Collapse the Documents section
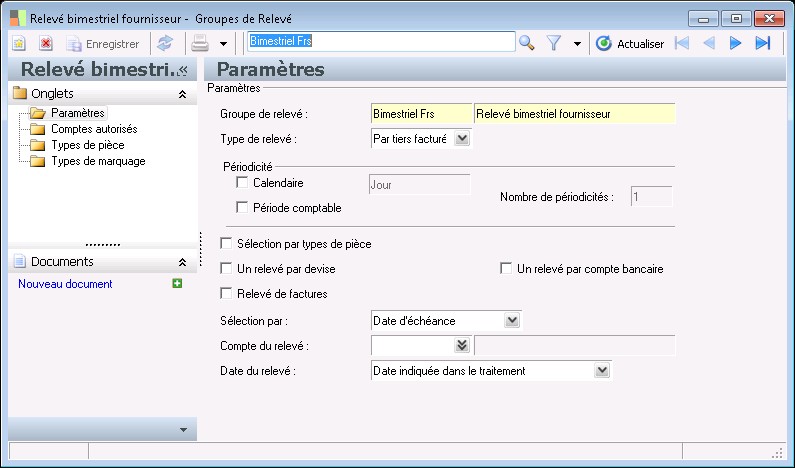Screen dimensions: 795x468 183,262
